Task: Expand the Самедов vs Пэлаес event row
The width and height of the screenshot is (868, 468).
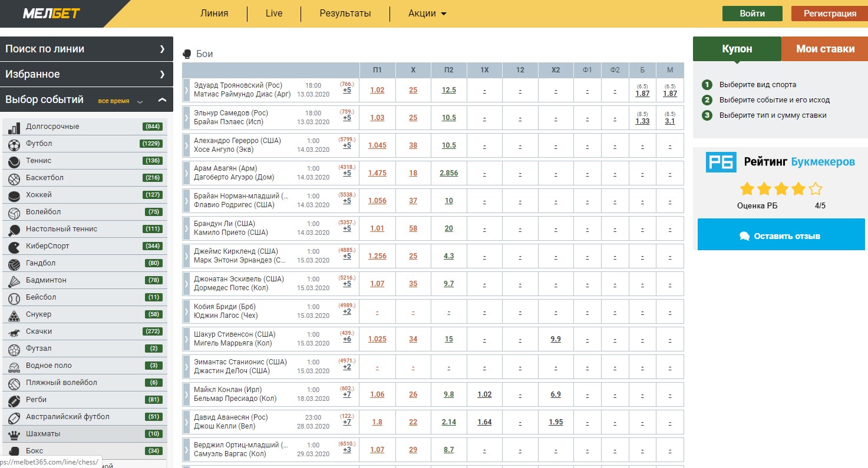Action: (187, 118)
